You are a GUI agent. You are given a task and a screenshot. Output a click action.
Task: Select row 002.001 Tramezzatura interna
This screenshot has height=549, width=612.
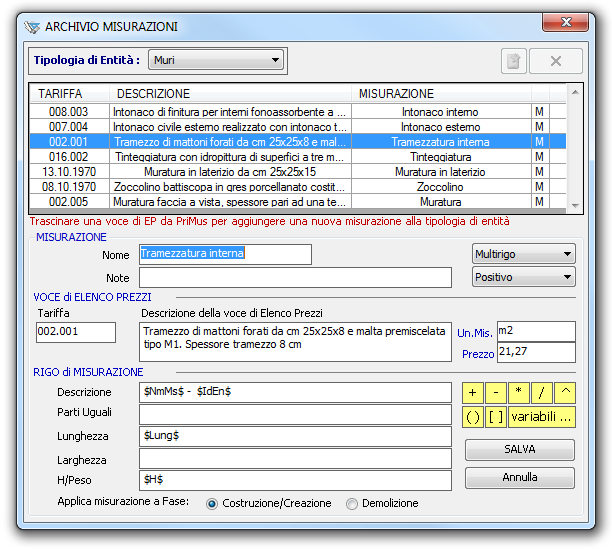click(x=298, y=142)
